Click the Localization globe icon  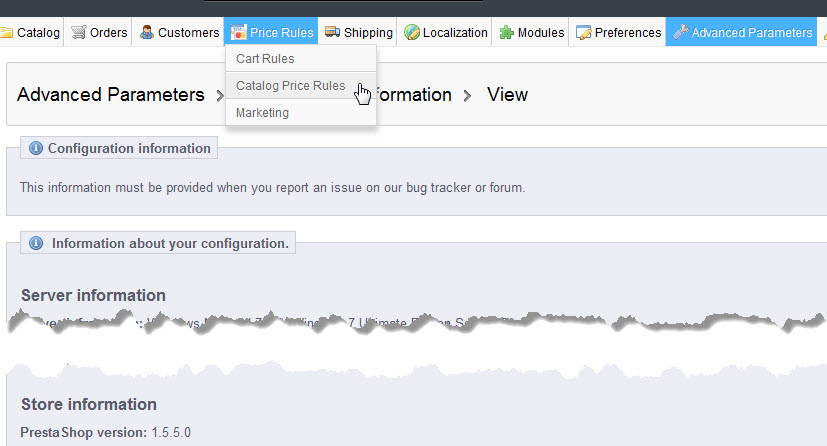click(x=411, y=32)
